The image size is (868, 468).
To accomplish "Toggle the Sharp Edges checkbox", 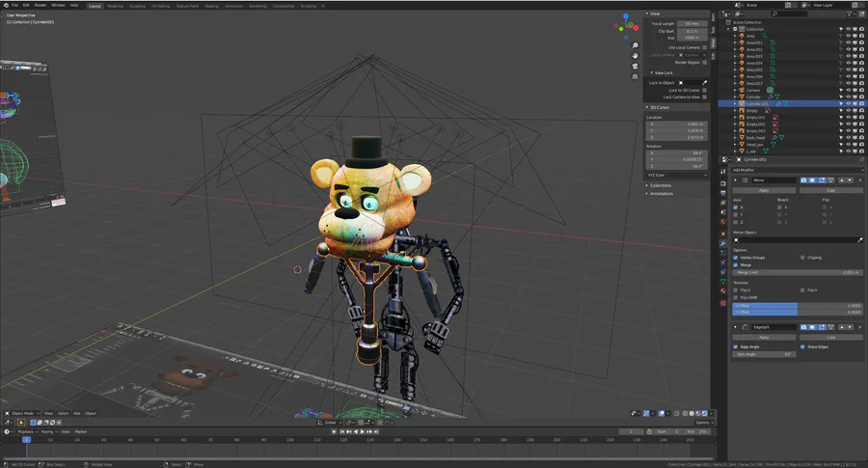I will tap(802, 346).
